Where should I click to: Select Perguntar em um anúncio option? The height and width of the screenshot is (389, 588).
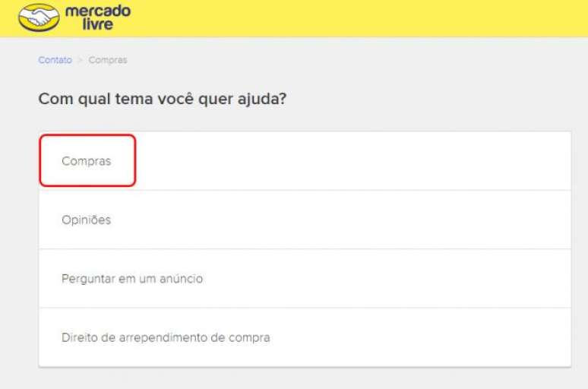pyautogui.click(x=305, y=279)
